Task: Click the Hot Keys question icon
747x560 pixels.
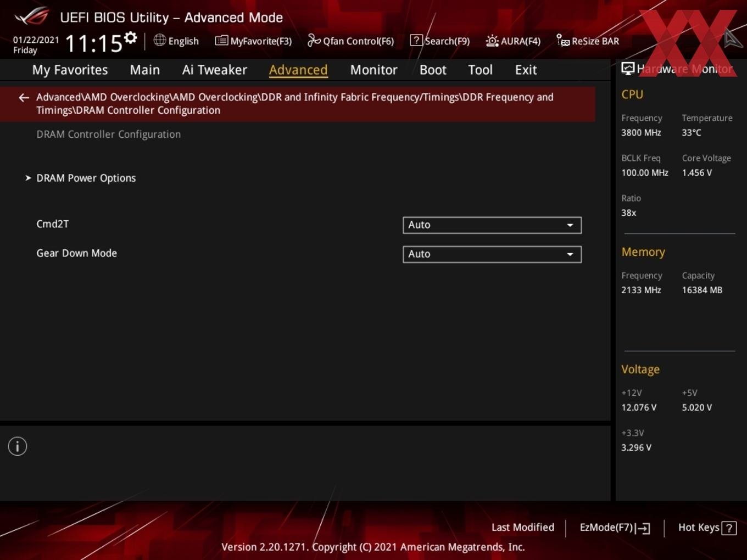Action: 729,528
